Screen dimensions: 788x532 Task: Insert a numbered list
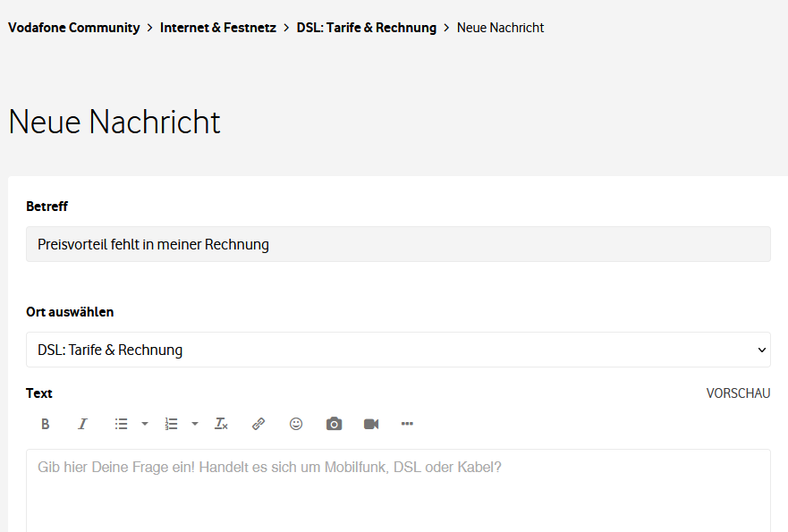(171, 424)
